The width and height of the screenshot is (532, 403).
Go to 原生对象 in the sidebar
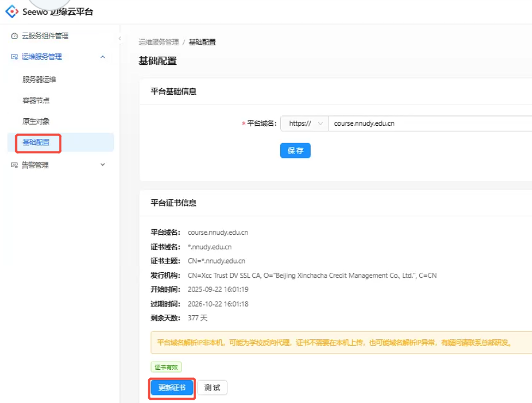tap(36, 121)
